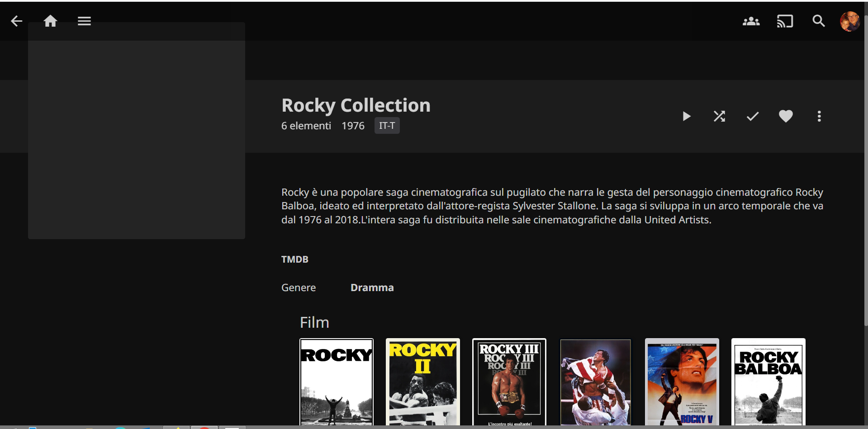Click the back arrow icon

17,21
